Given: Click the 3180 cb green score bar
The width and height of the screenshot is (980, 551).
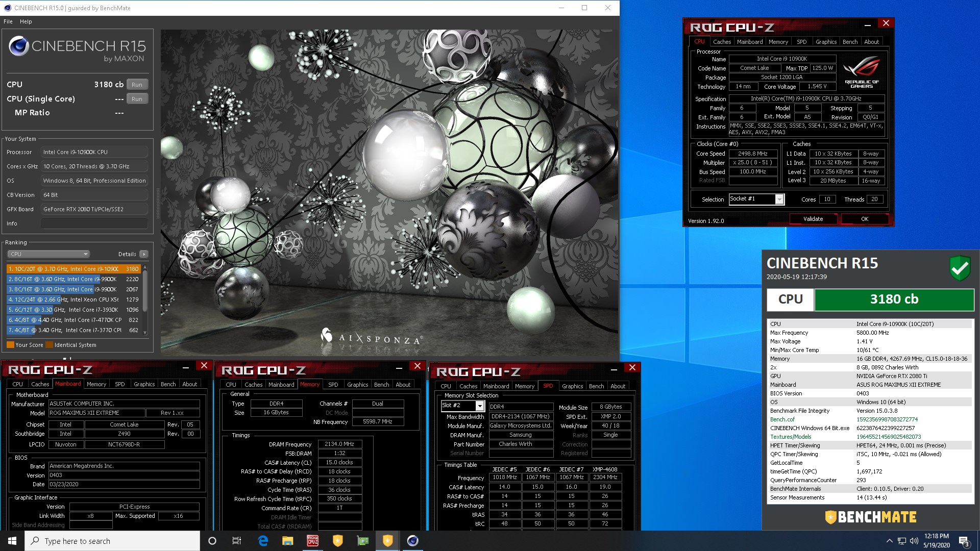Looking at the screenshot, I should point(894,299).
